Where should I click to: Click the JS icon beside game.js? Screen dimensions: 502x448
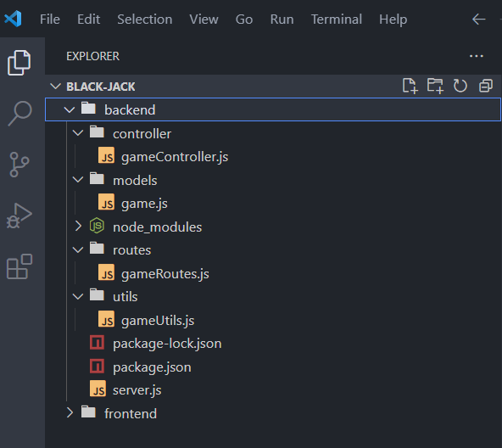(x=106, y=202)
